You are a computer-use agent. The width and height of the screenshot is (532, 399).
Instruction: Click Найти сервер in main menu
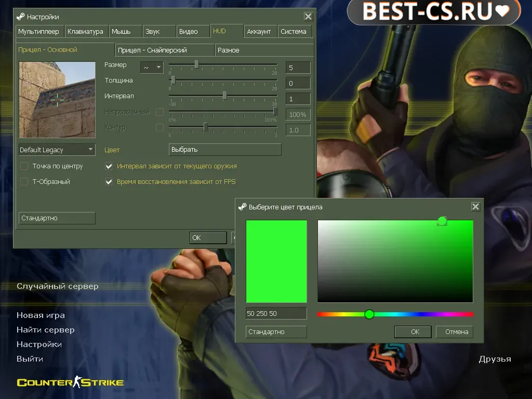click(46, 330)
